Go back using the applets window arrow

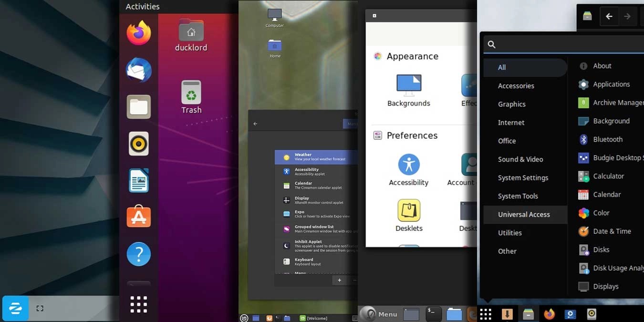pyautogui.click(x=255, y=124)
